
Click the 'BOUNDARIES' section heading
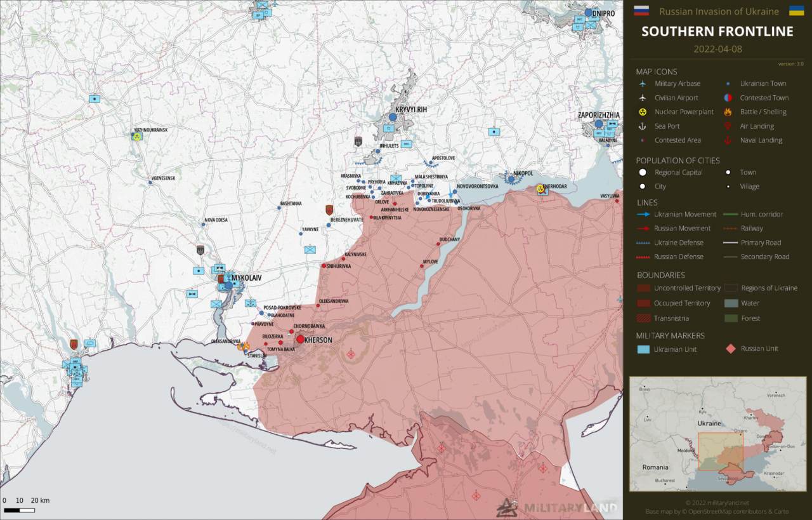pyautogui.click(x=660, y=276)
